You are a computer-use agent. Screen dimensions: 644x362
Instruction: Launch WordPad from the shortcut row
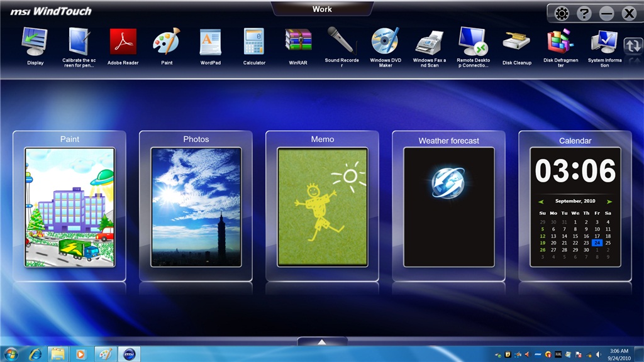pyautogui.click(x=210, y=43)
